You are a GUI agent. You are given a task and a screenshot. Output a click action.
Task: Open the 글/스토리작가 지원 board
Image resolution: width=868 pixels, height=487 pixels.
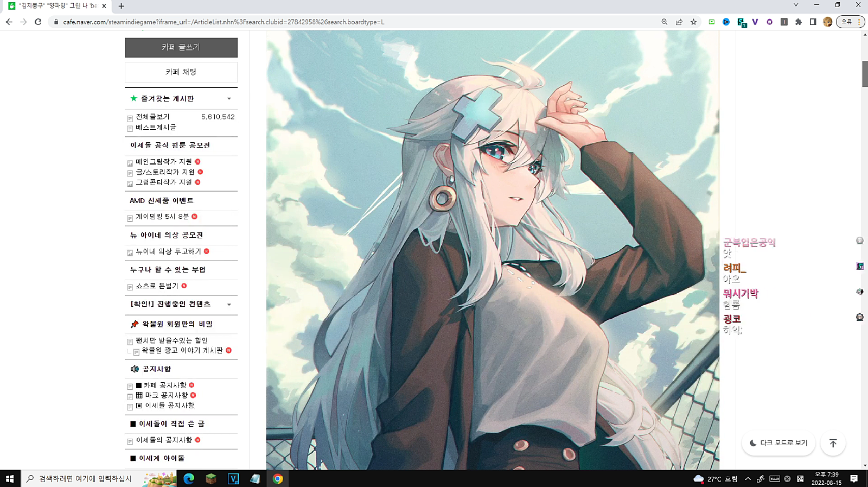coord(165,172)
